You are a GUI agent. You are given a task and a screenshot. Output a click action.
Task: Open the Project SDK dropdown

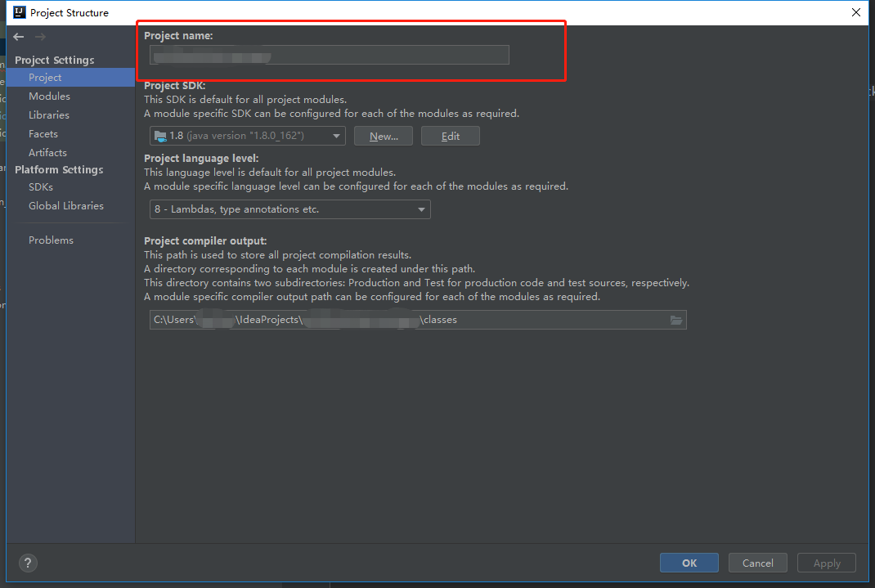point(336,136)
